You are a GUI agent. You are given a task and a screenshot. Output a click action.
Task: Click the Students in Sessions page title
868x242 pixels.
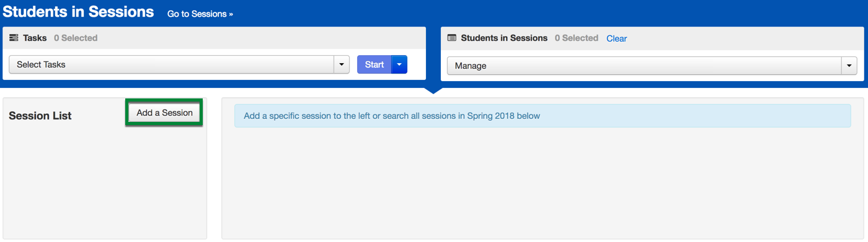[79, 12]
